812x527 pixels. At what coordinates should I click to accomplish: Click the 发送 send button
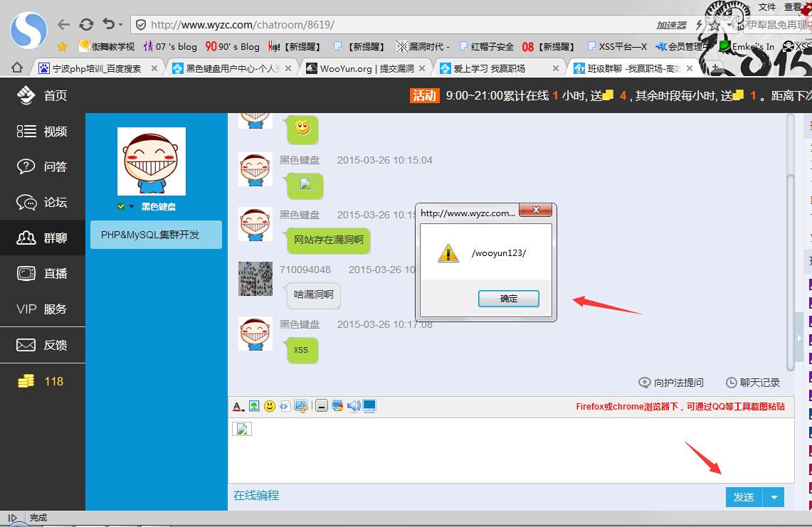coord(744,498)
